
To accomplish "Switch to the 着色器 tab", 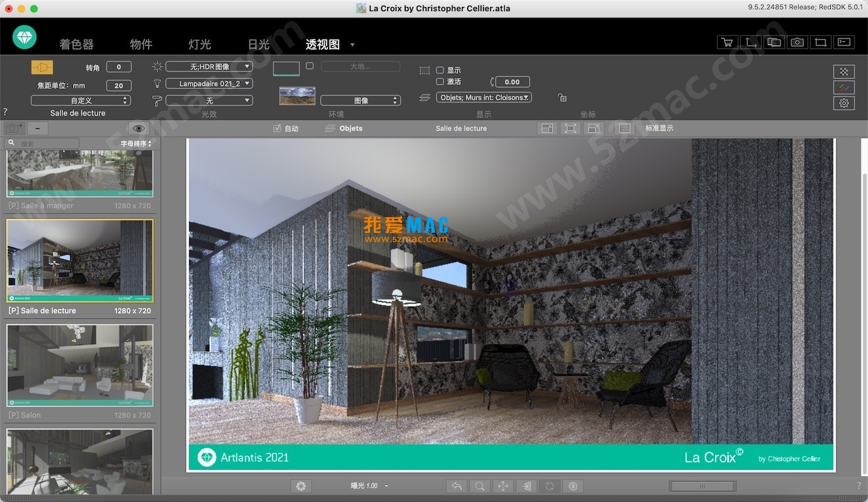I will (x=77, y=44).
